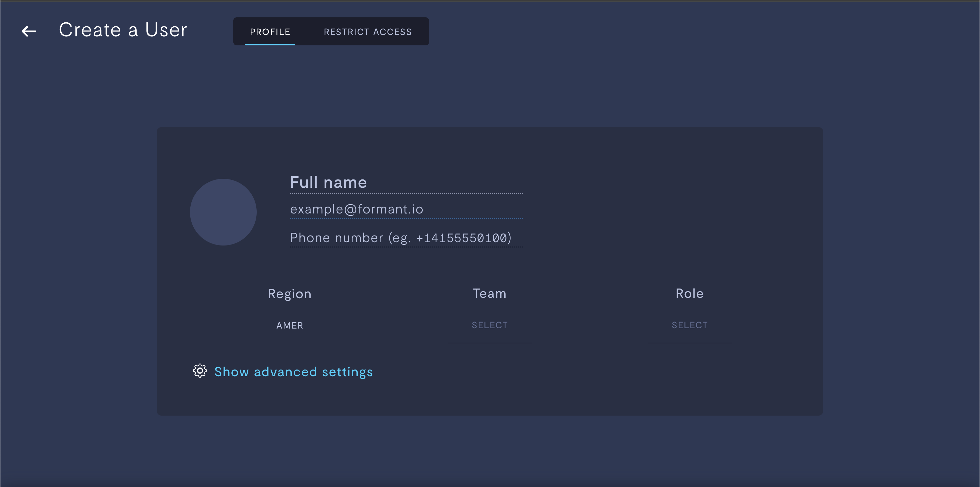The width and height of the screenshot is (980, 487).
Task: Click the Region label
Action: click(x=290, y=294)
